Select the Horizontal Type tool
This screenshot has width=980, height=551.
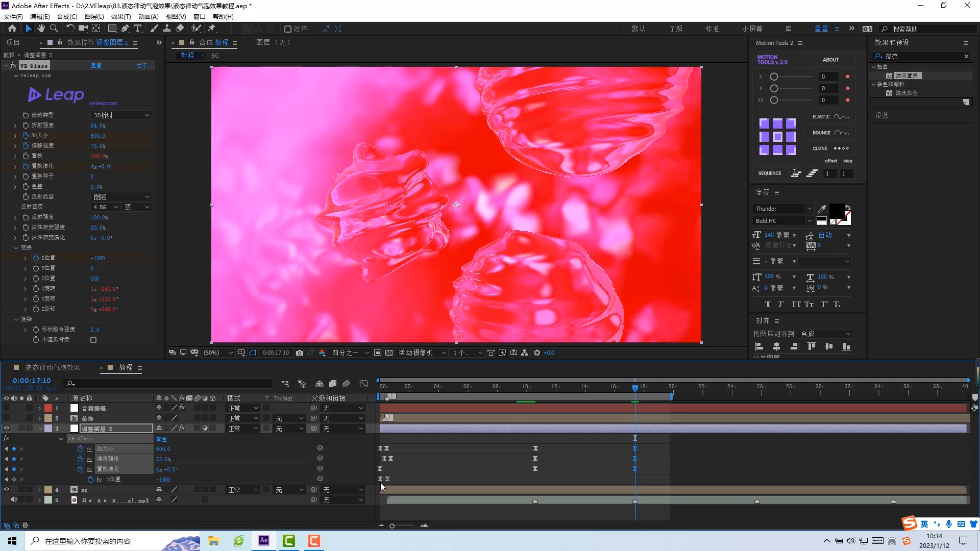138,29
